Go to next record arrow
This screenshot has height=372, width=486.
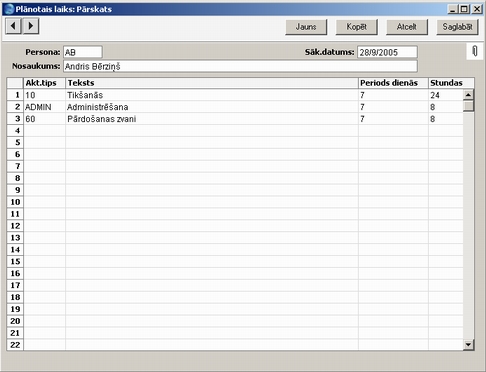(x=31, y=26)
